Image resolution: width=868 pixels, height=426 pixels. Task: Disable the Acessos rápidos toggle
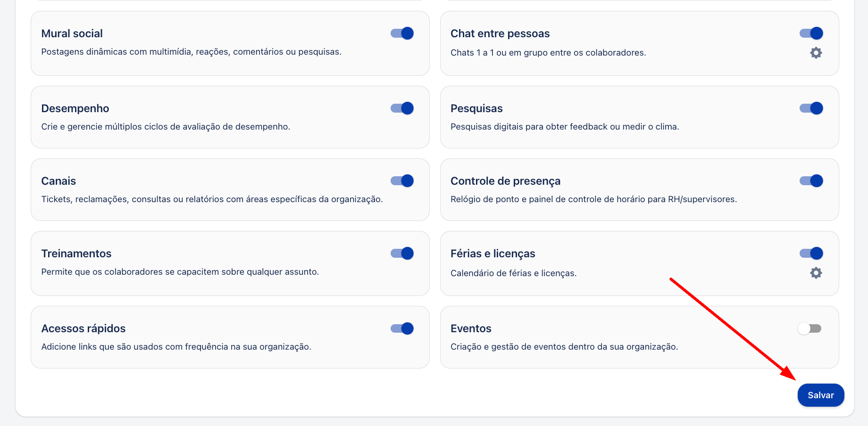402,328
